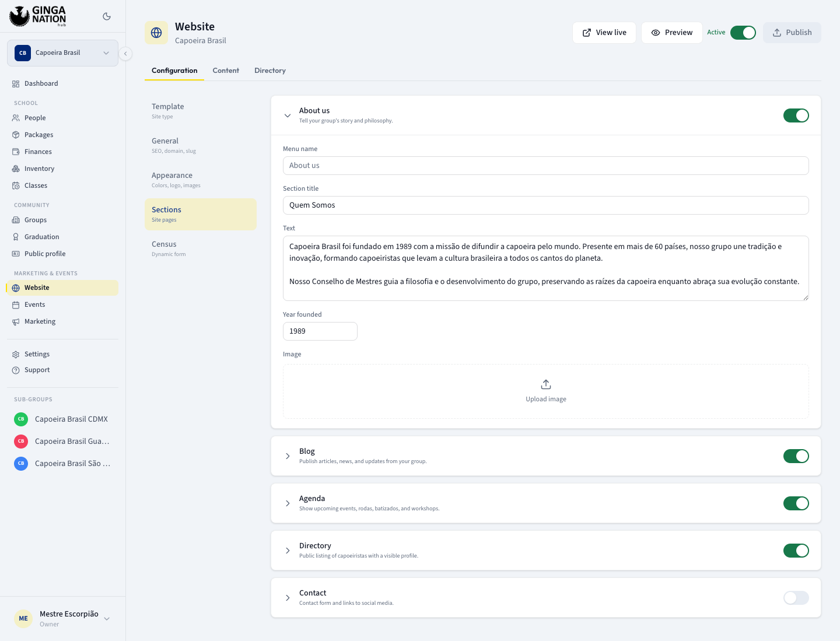Open General SEO settings menu item
The width and height of the screenshot is (840, 641).
point(201,145)
